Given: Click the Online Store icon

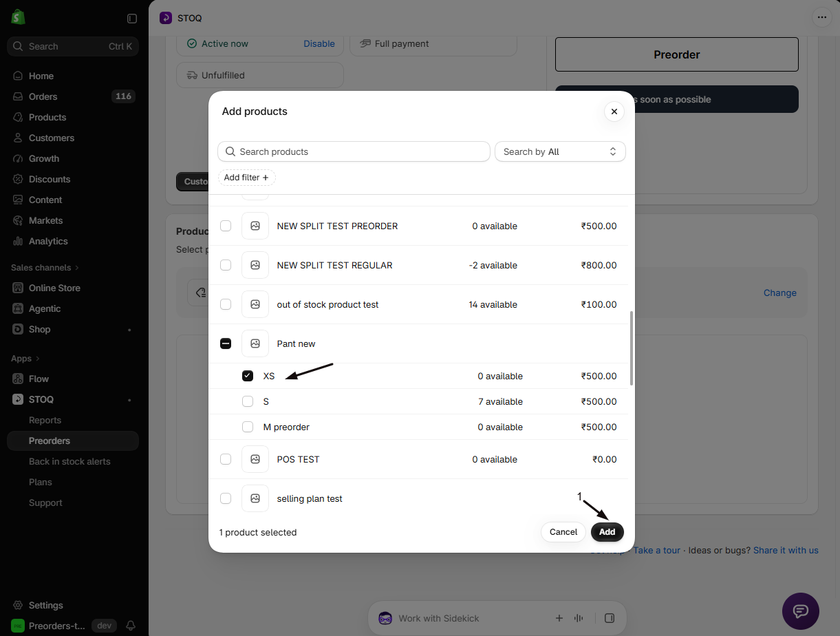Looking at the screenshot, I should tap(18, 288).
